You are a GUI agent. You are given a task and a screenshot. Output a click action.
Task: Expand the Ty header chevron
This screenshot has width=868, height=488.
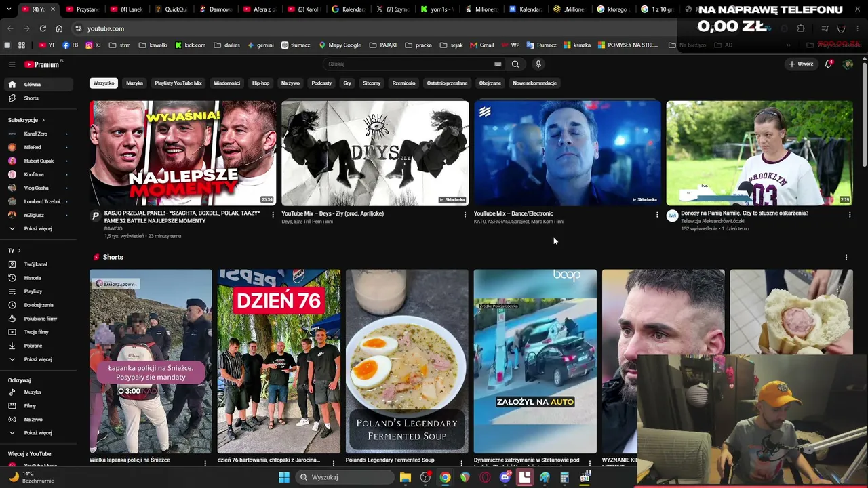coord(19,251)
